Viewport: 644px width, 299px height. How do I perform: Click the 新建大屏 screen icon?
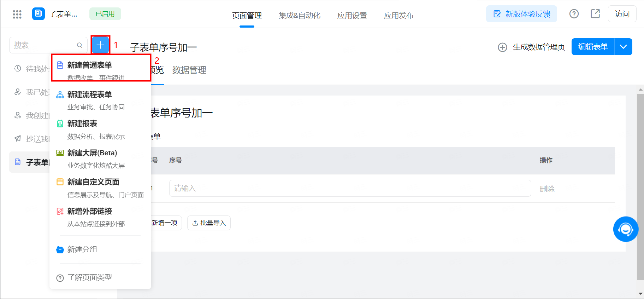point(60,153)
